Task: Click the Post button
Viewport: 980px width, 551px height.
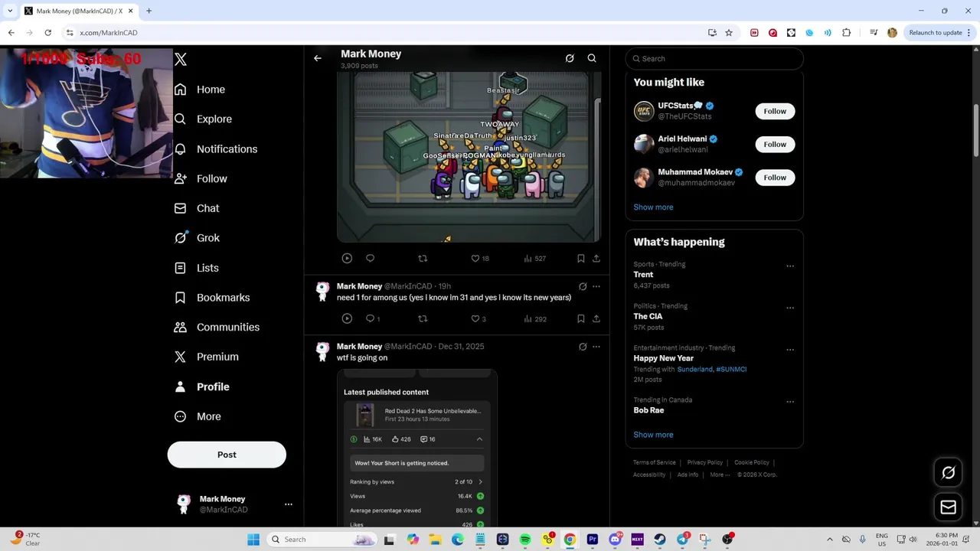Action: [x=227, y=455]
